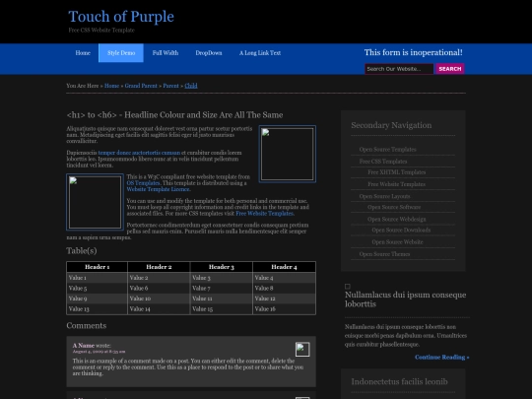Click the Header 3 table column
Screen dimensions: 532x399
tap(222, 267)
